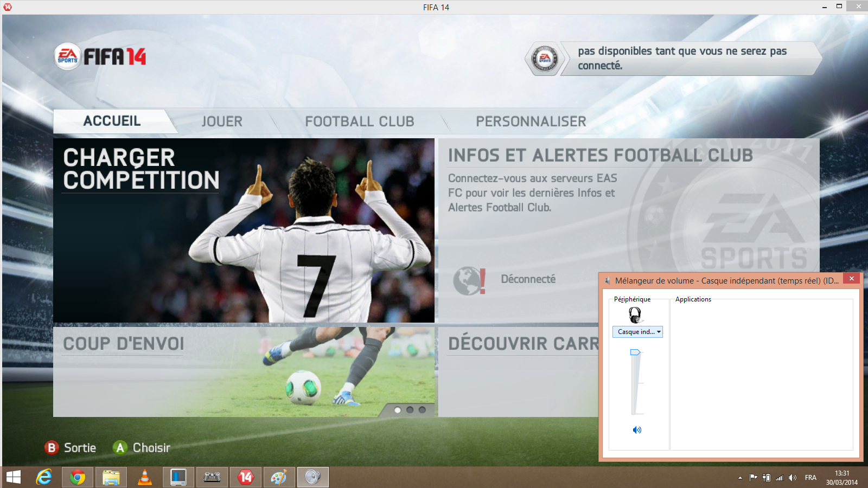Switch to the JOUER tab
Screen dimensions: 868x488
coord(222,121)
